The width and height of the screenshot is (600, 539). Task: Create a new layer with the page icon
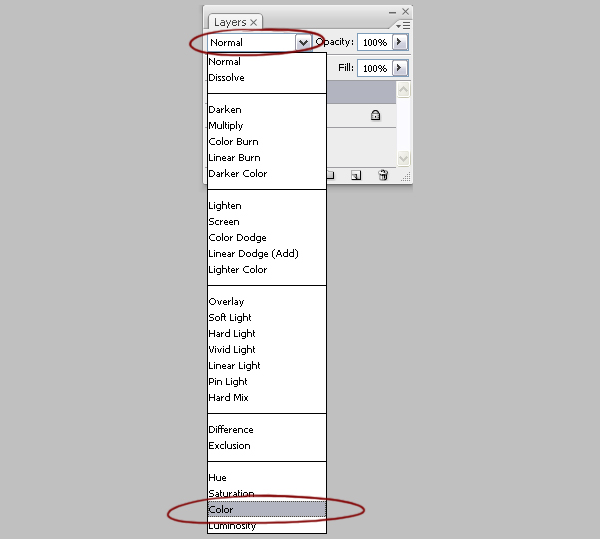tap(356, 175)
